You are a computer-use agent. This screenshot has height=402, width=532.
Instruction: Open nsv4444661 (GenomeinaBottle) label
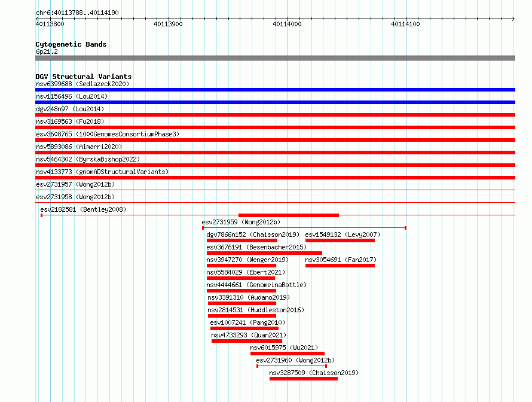[x=256, y=285]
